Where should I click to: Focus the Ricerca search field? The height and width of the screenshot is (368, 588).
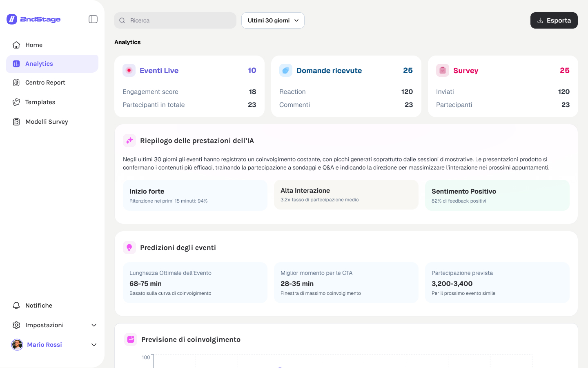tap(175, 20)
